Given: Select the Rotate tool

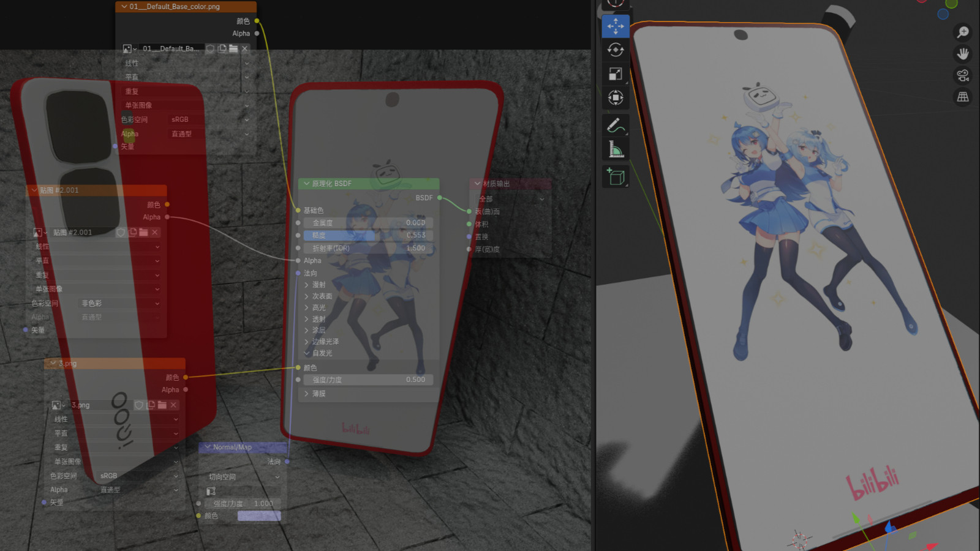Looking at the screenshot, I should click(616, 50).
